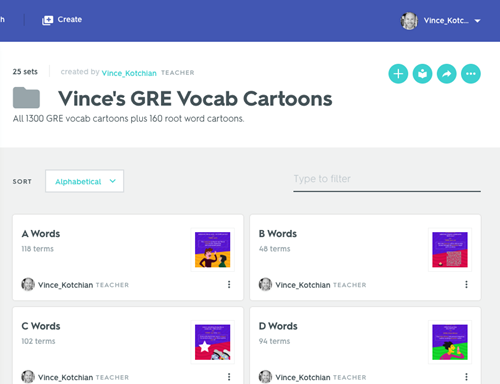Open B Words card options menu
The height and width of the screenshot is (384, 500).
tap(466, 284)
